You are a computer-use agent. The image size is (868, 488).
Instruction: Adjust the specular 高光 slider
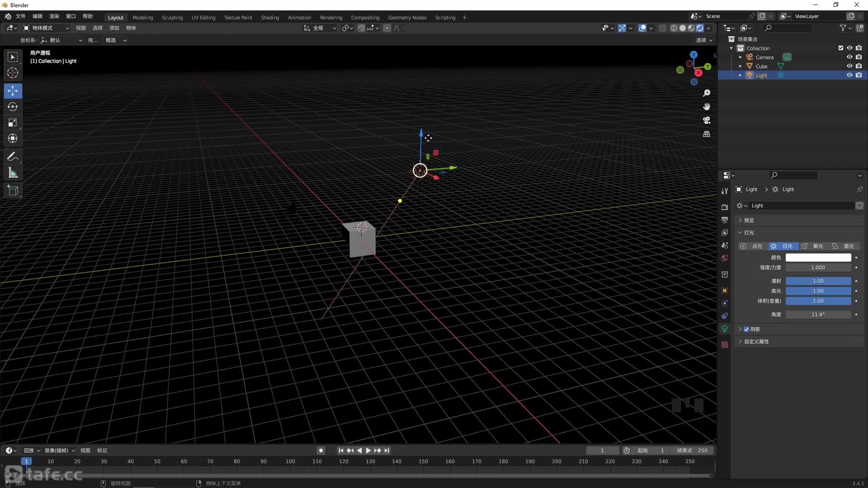818,291
